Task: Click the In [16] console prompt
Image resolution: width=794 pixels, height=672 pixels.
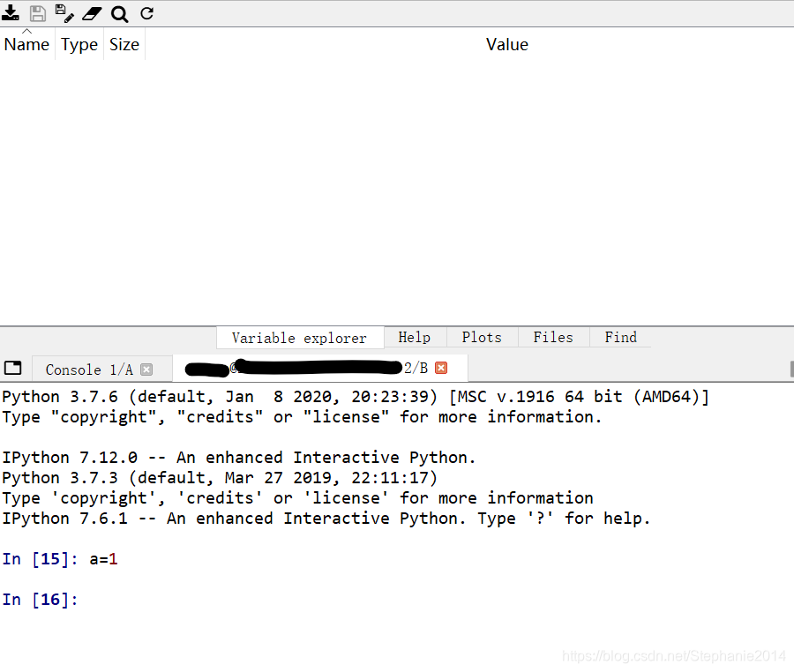Action: (40, 600)
